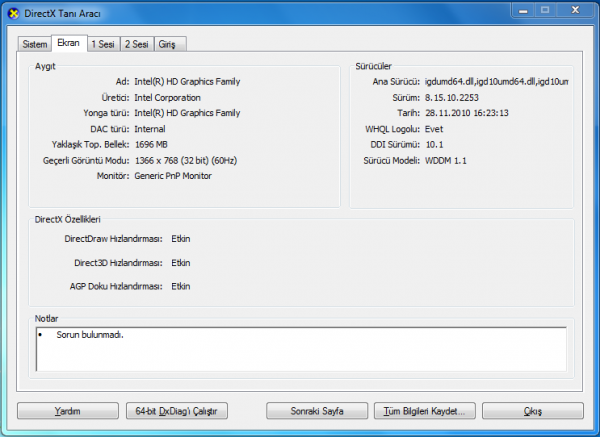Switch to the Giriş tab
This screenshot has width=600, height=437.
click(170, 44)
